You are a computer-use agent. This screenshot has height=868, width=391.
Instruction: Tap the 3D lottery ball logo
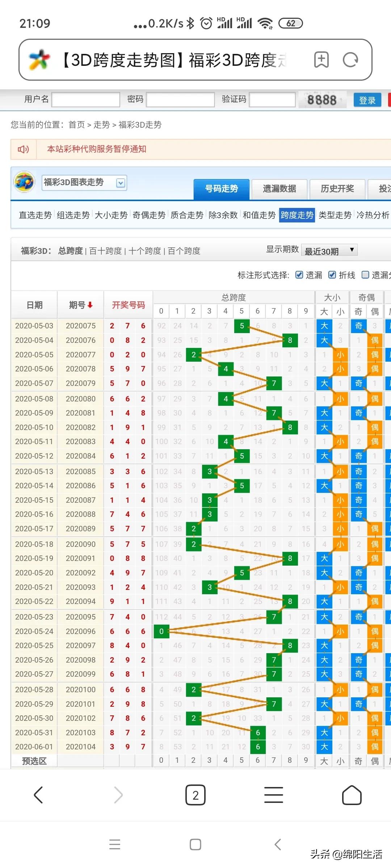click(x=24, y=182)
